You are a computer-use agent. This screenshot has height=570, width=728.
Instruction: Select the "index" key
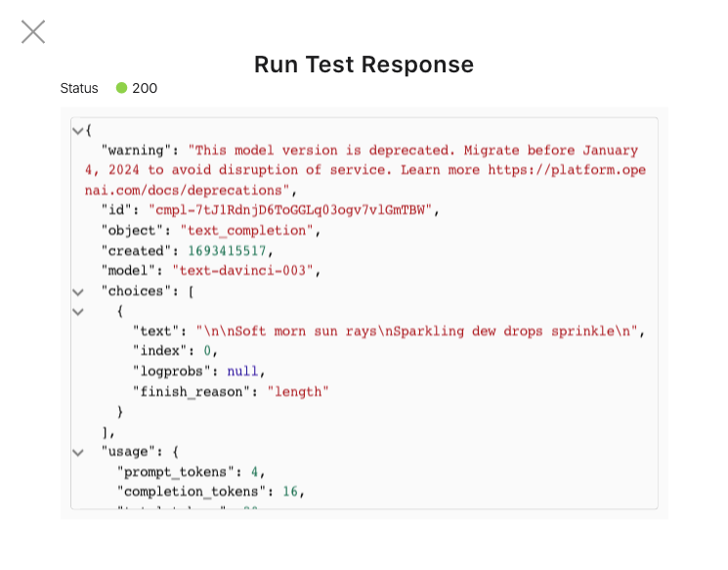point(159,351)
